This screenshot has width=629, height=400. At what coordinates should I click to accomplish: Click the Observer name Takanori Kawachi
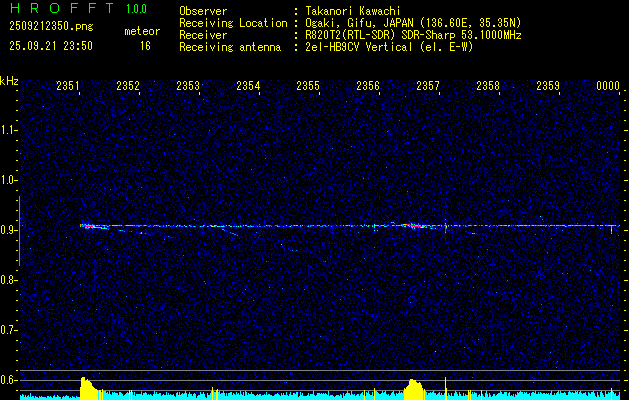(x=353, y=11)
